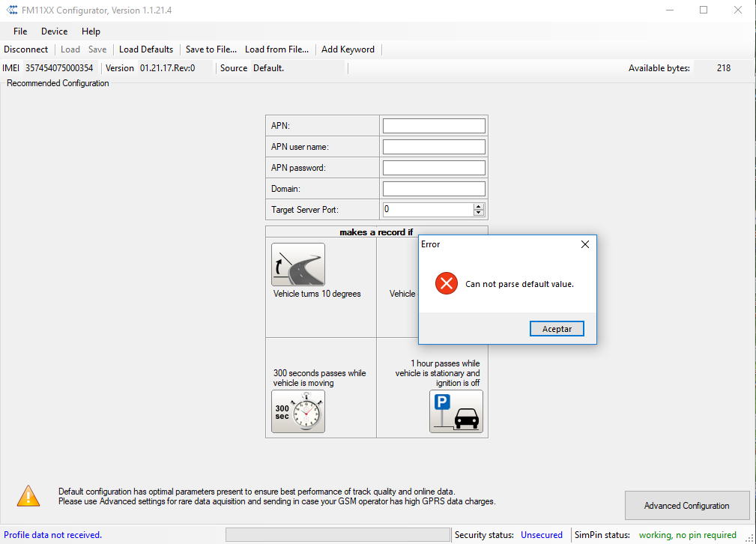756x544 pixels.
Task: Click Disconnect in the toolbar
Action: pyautogui.click(x=26, y=49)
